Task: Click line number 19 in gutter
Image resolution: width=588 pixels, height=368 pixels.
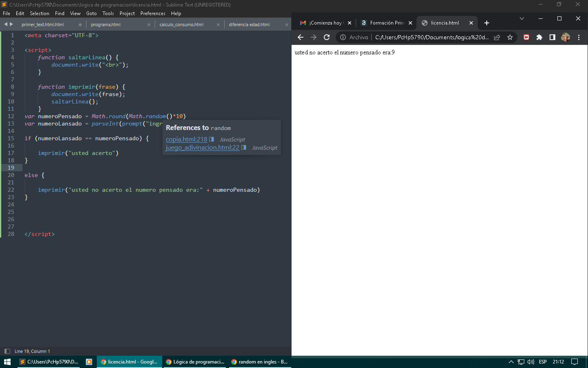Action: point(11,168)
